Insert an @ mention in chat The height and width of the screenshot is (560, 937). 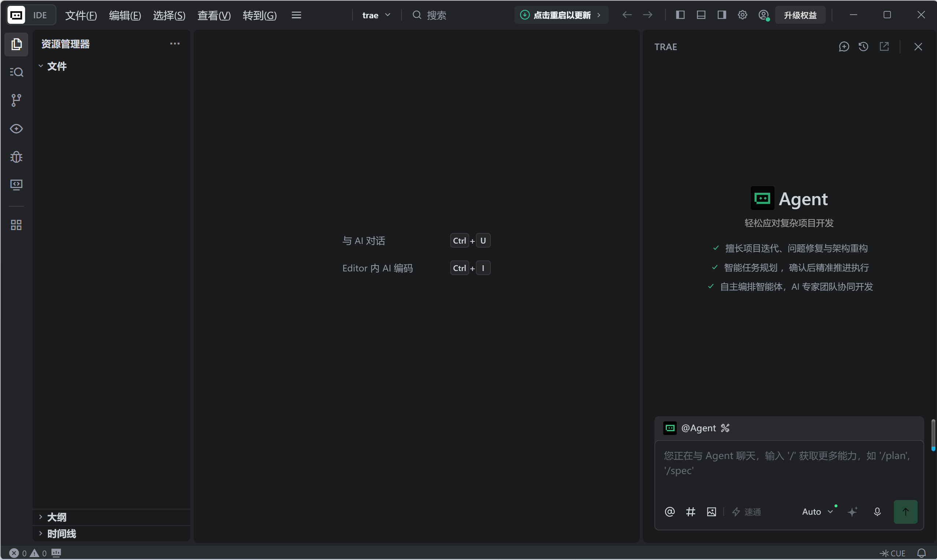670,512
